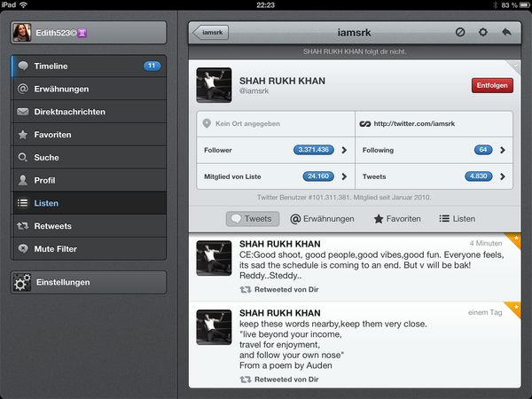Click 'SHAH RUKH KHAN folgt dir nicht.' notice
The height and width of the screenshot is (399, 532).
(355, 51)
